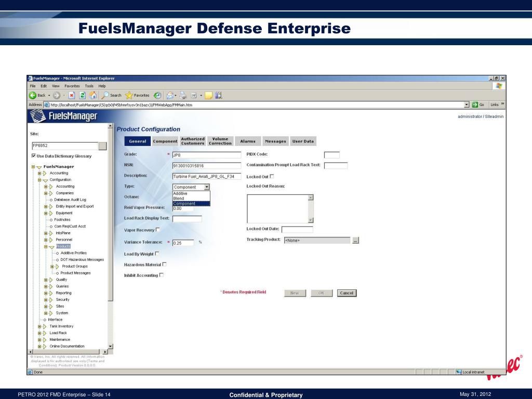Open the Search pane from the toolbar
532x399 pixels.
112,96
